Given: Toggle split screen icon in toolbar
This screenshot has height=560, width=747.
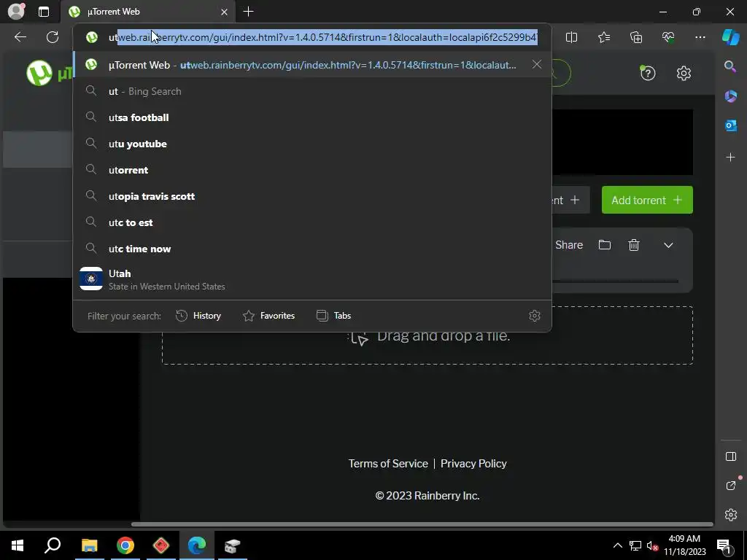Looking at the screenshot, I should pyautogui.click(x=571, y=37).
